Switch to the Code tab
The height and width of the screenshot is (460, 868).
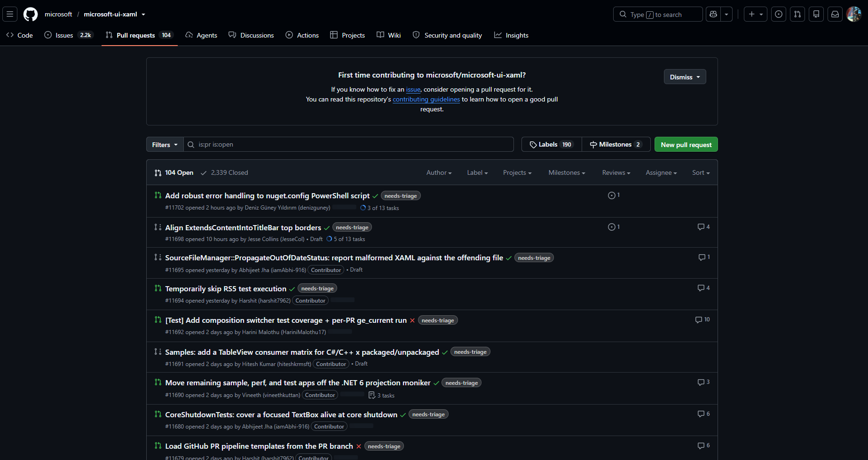point(19,35)
